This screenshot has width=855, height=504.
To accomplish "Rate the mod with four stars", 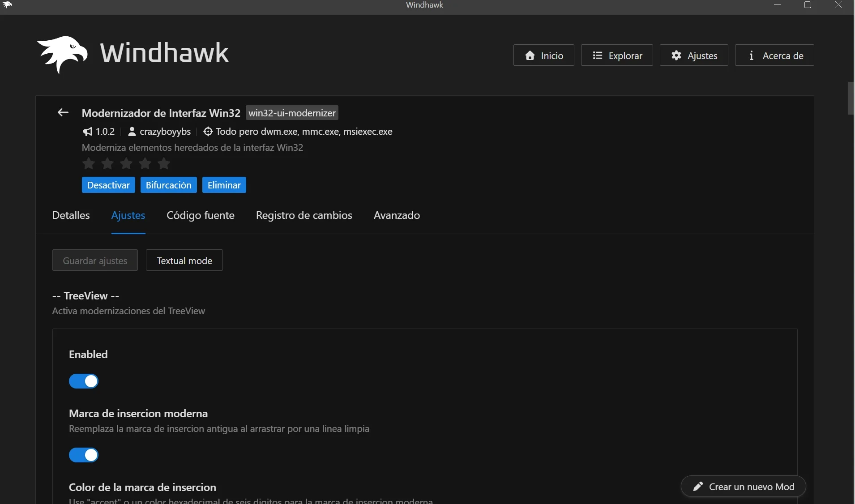I will [145, 164].
